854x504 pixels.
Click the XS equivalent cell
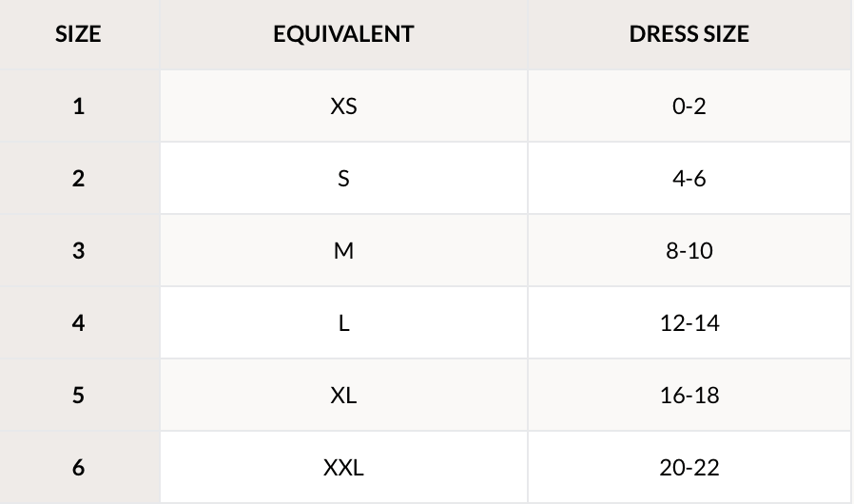pos(343,107)
